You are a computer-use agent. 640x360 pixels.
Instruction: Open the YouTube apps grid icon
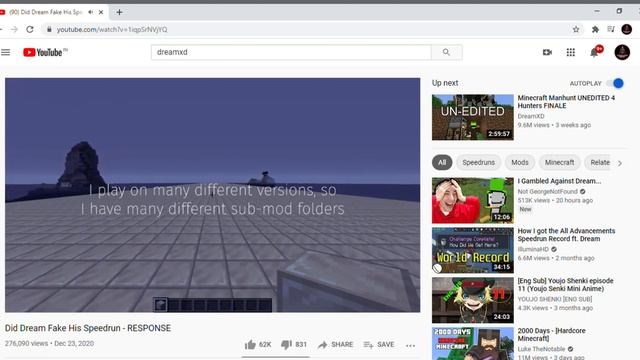(x=571, y=52)
